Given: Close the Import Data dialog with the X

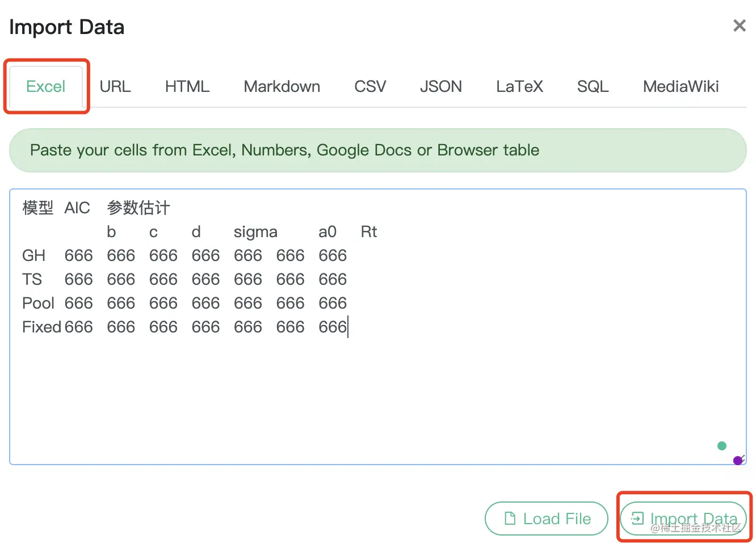Looking at the screenshot, I should pos(739,26).
